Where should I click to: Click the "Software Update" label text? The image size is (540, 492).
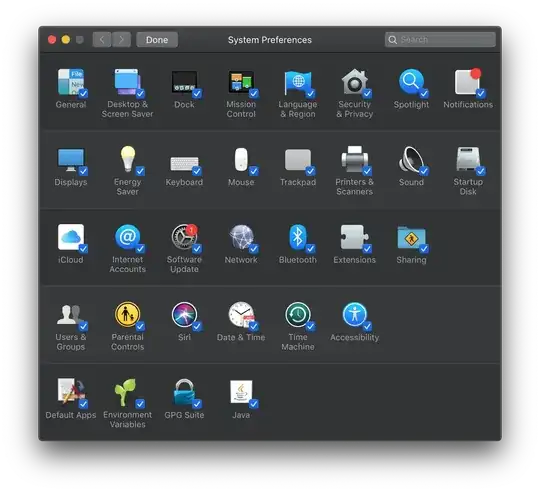coord(184,264)
